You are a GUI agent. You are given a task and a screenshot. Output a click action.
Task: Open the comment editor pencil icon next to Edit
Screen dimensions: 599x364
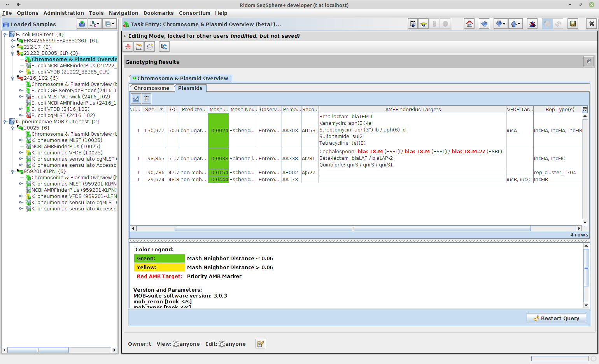[x=260, y=343]
